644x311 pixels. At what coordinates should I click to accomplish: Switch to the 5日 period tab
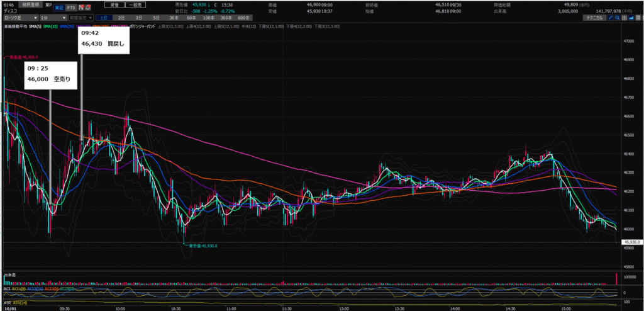point(155,19)
